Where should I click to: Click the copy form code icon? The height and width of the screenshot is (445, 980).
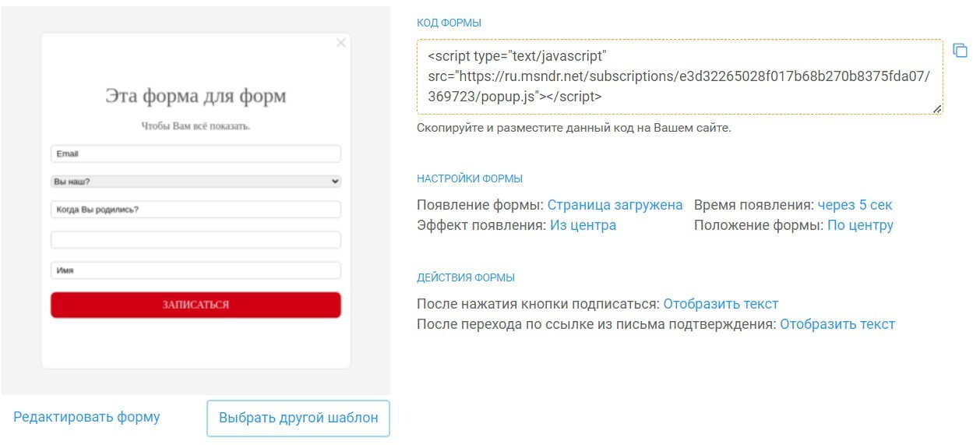pyautogui.click(x=960, y=51)
